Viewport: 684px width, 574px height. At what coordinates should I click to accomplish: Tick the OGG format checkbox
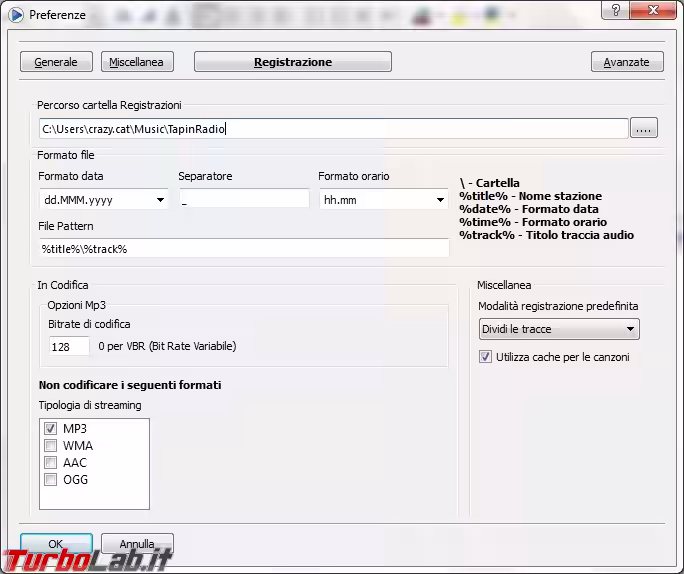pyautogui.click(x=50, y=480)
